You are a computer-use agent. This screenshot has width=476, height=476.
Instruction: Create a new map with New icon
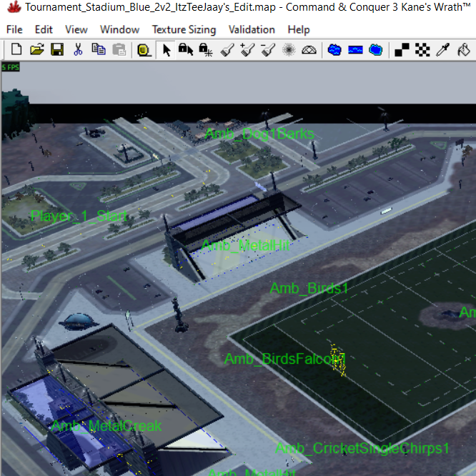click(x=16, y=49)
